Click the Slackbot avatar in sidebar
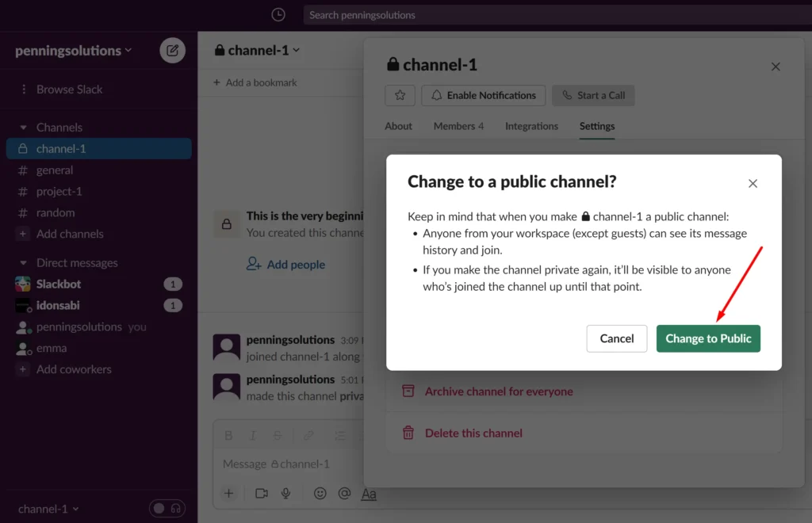Viewport: 812px width, 523px height. click(x=23, y=284)
